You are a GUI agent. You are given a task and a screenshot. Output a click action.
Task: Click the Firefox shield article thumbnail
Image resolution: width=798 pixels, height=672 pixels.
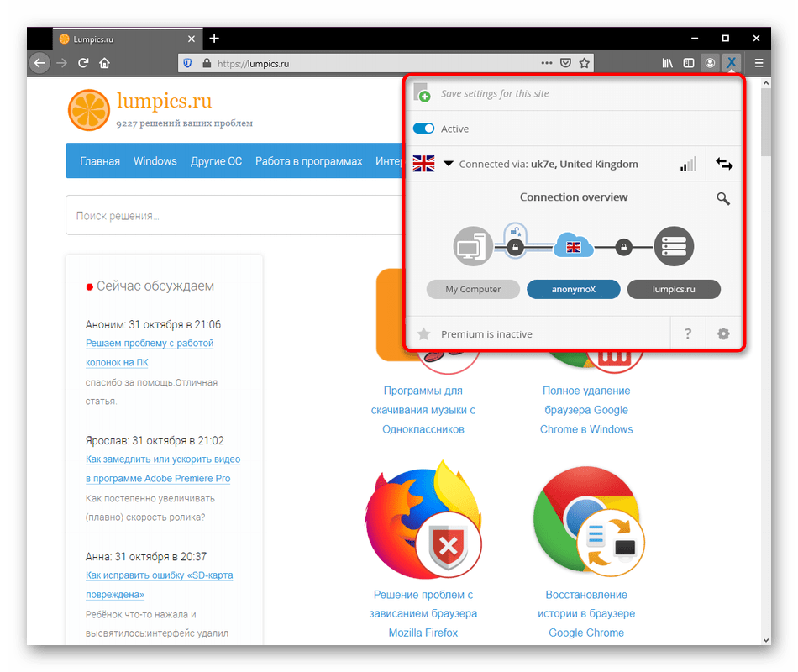[x=423, y=519]
